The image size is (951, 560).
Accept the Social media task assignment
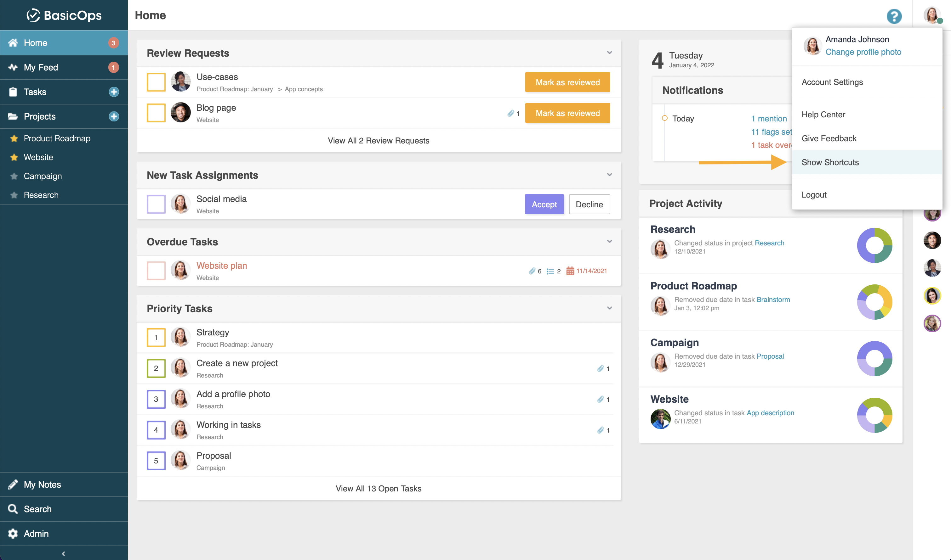pos(544,204)
